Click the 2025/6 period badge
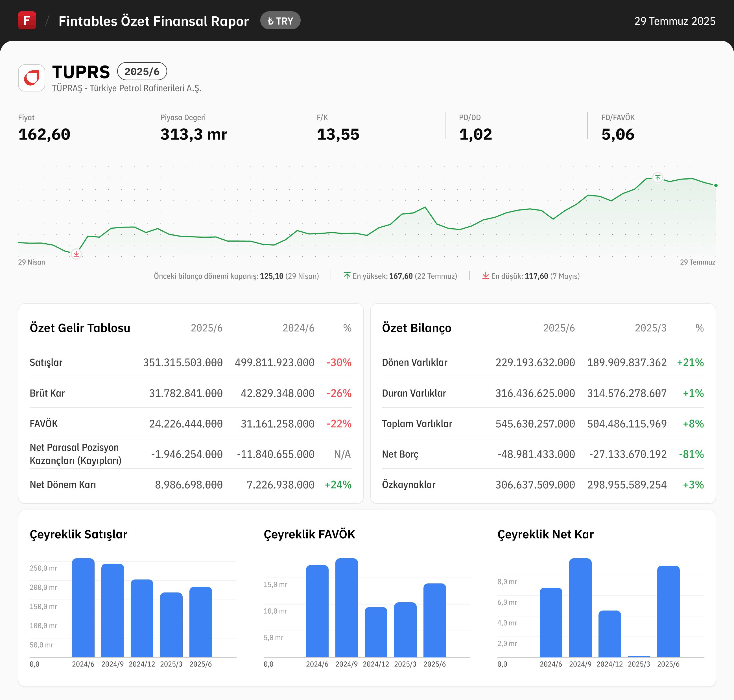This screenshot has height=700, width=734. coord(142,71)
